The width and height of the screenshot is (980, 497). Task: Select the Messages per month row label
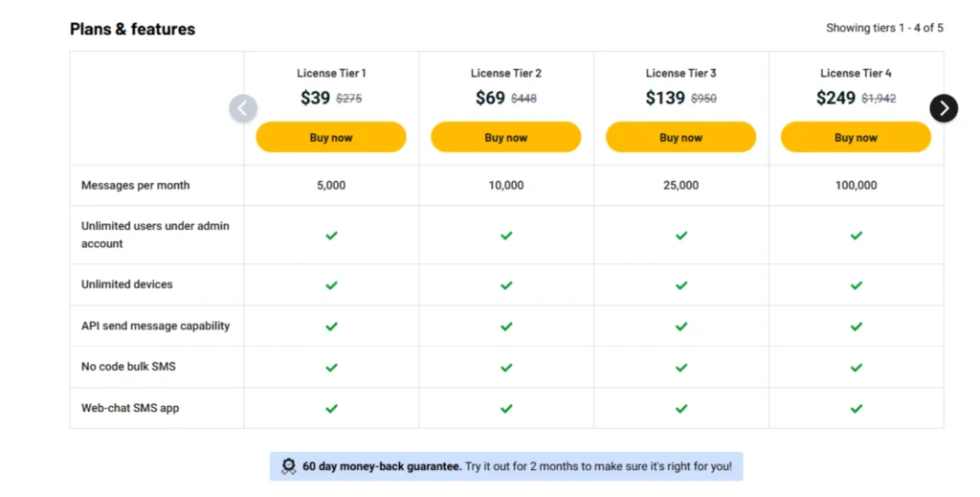point(135,186)
